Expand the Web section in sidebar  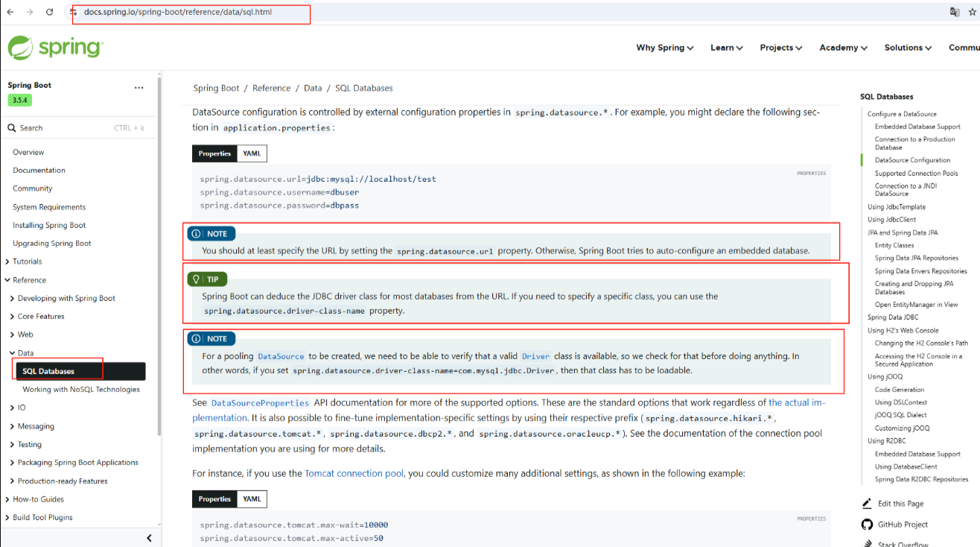click(x=13, y=335)
